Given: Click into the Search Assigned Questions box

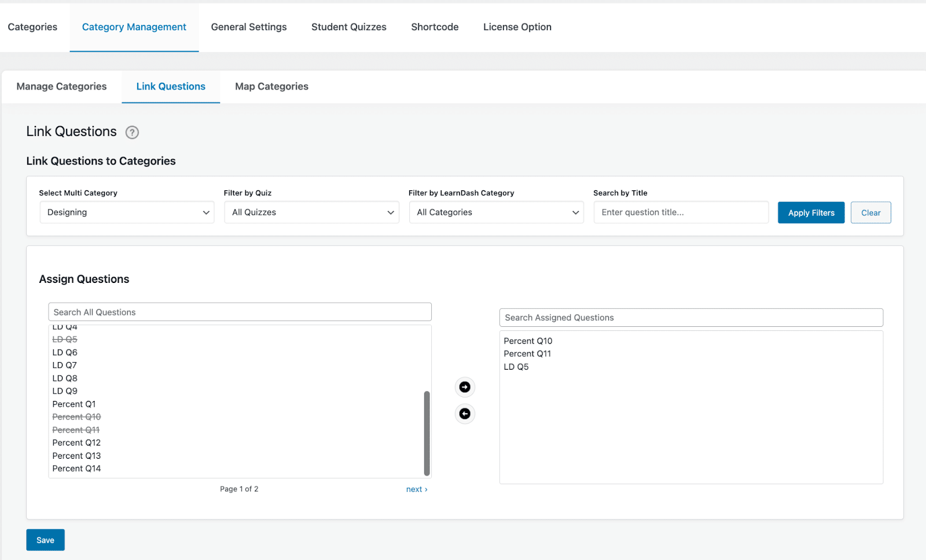Looking at the screenshot, I should coord(691,318).
